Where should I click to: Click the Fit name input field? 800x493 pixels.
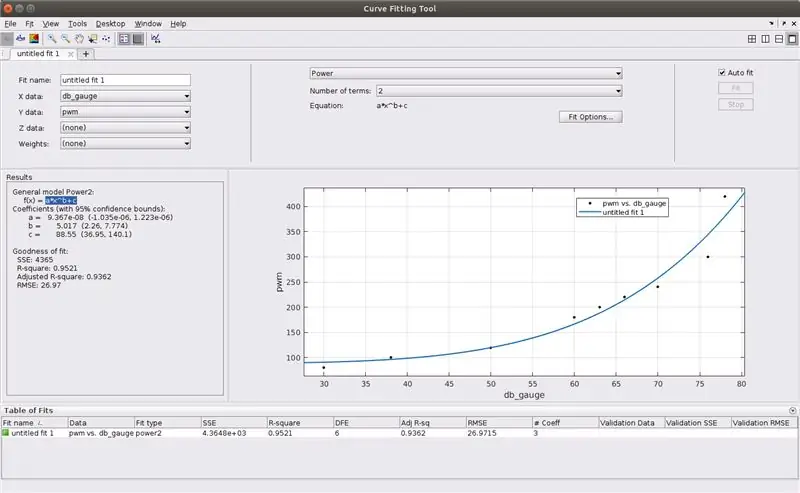(x=126, y=80)
